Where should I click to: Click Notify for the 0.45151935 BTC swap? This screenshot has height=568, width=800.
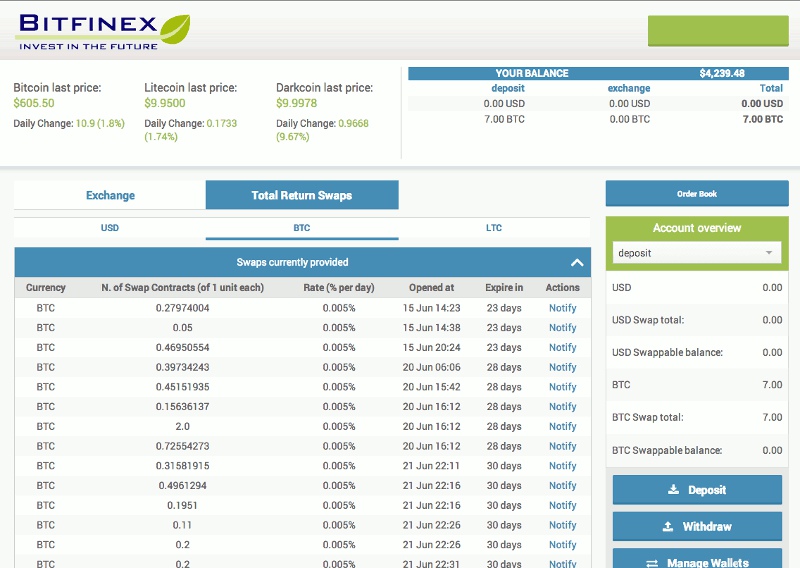[x=562, y=387]
